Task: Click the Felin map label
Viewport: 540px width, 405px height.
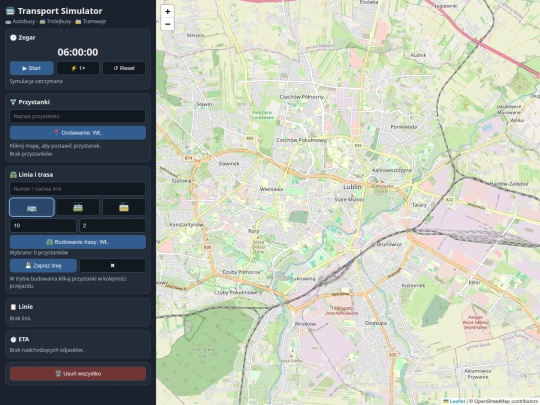Action: [474, 282]
